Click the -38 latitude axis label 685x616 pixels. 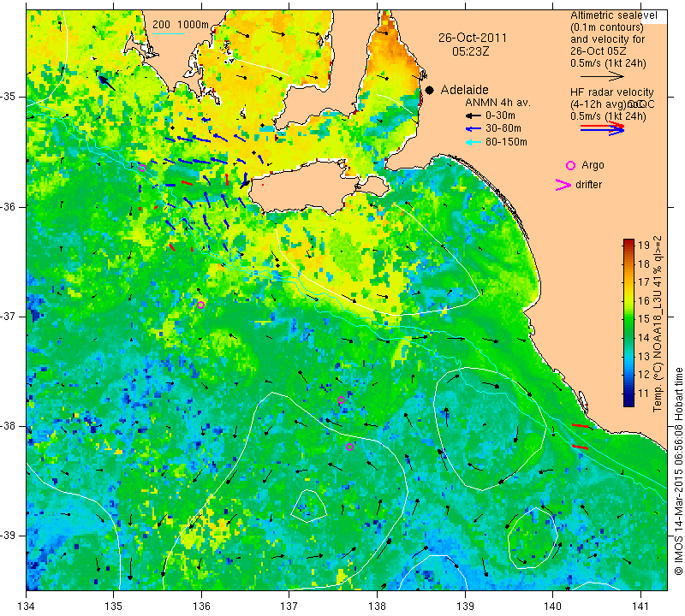pos(9,426)
